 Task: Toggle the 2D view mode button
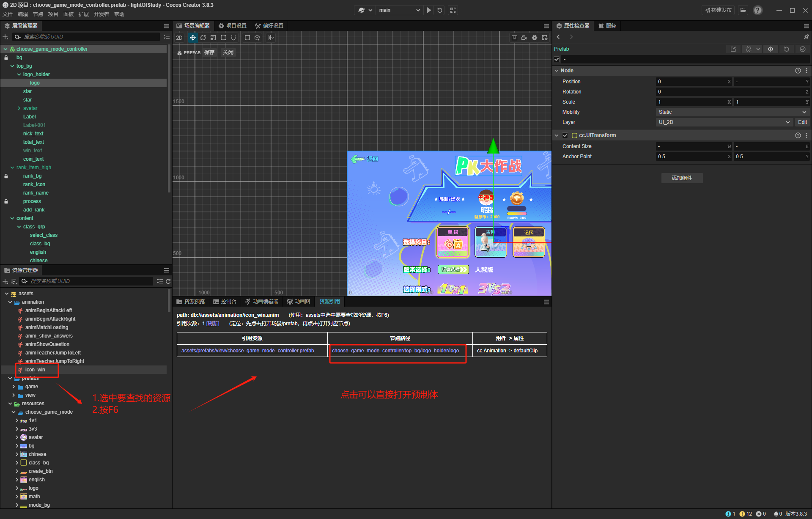pos(179,38)
